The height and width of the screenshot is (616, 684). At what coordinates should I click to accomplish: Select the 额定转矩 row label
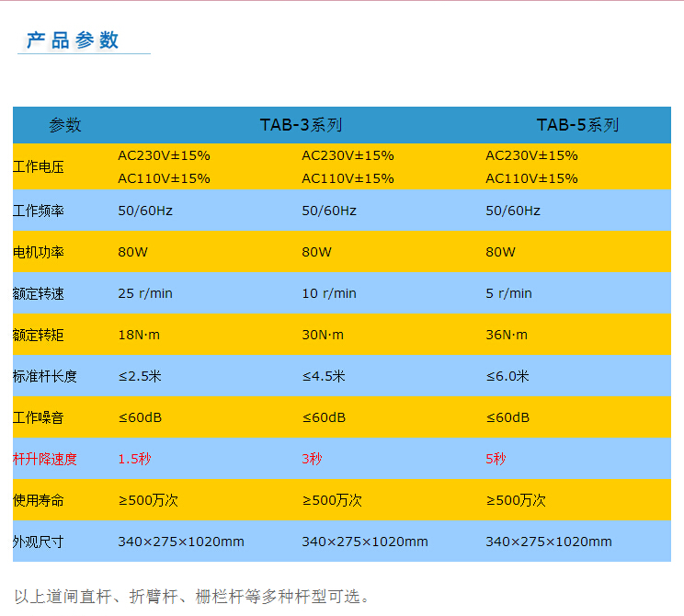click(39, 335)
